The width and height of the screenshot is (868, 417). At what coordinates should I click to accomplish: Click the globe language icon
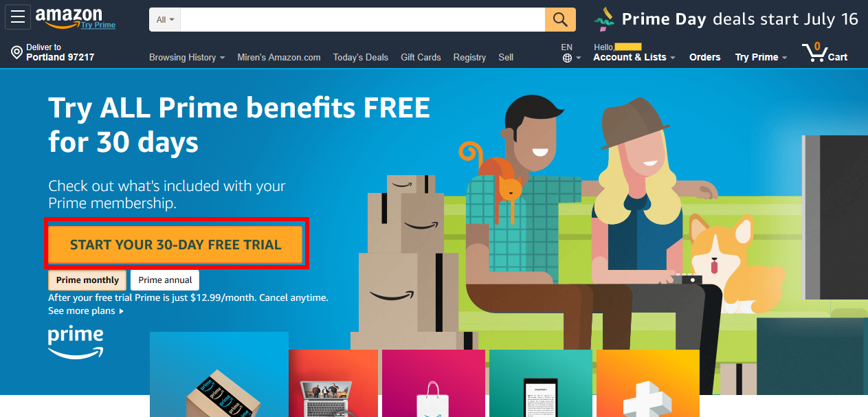click(x=567, y=58)
